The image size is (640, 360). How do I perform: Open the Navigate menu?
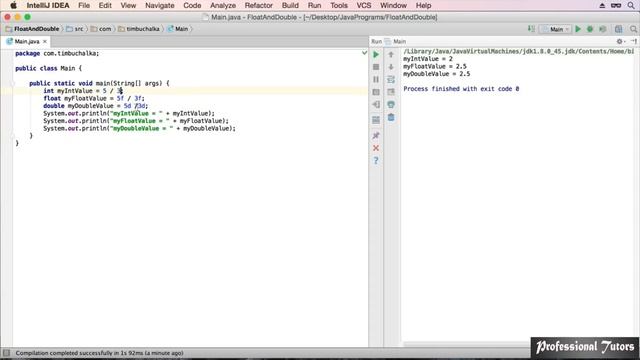(160, 5)
